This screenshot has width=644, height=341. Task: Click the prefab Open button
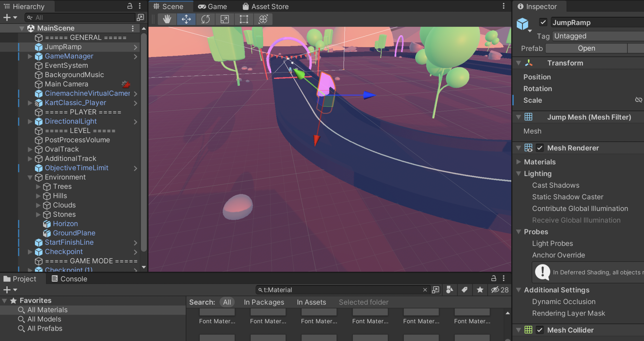pyautogui.click(x=586, y=48)
